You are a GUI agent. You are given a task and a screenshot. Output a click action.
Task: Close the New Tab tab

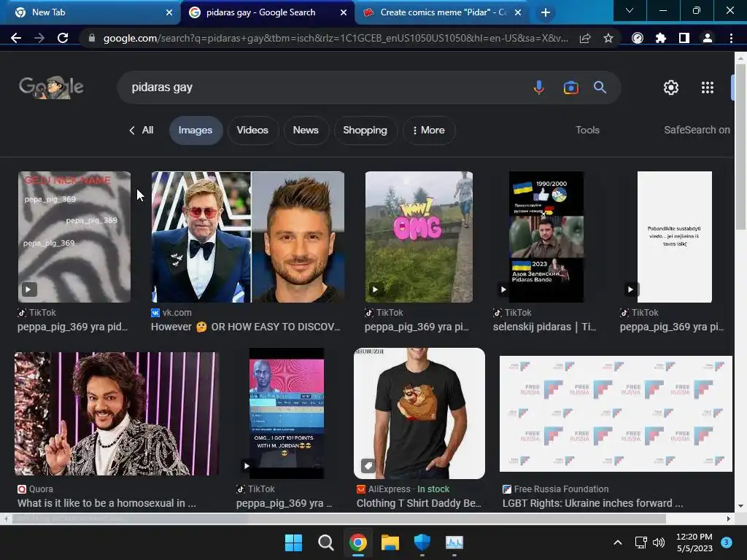[x=169, y=12]
